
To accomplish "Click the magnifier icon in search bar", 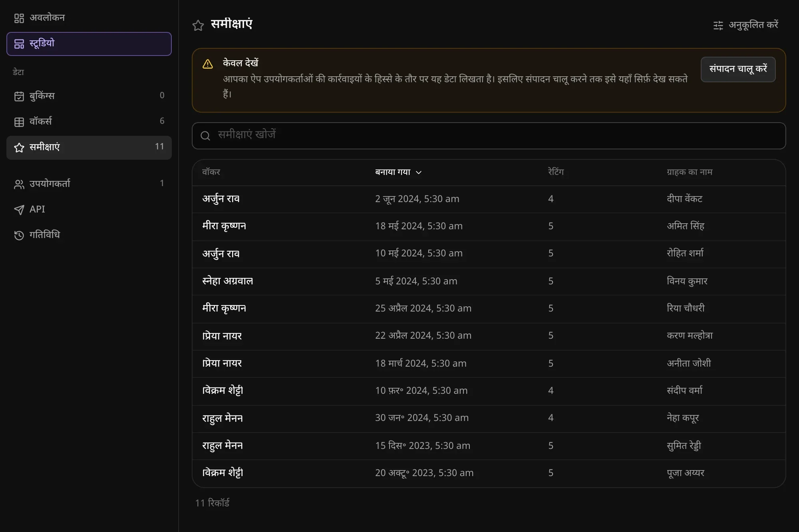I will pos(205,136).
